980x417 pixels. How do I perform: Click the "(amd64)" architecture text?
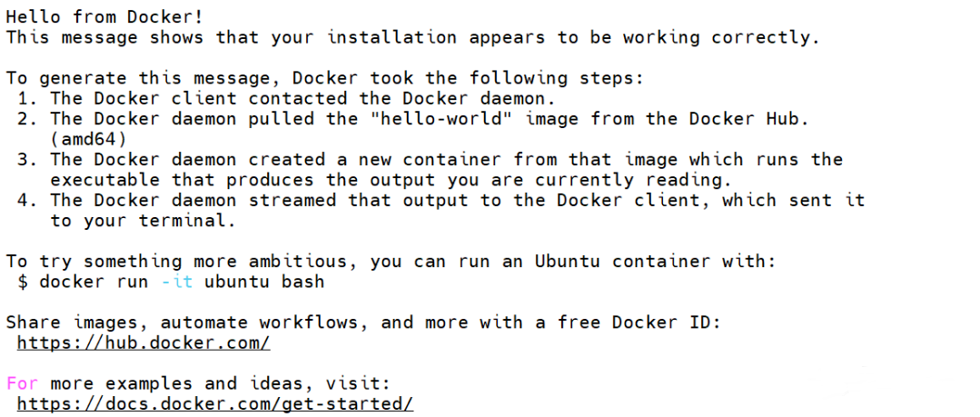pos(88,139)
